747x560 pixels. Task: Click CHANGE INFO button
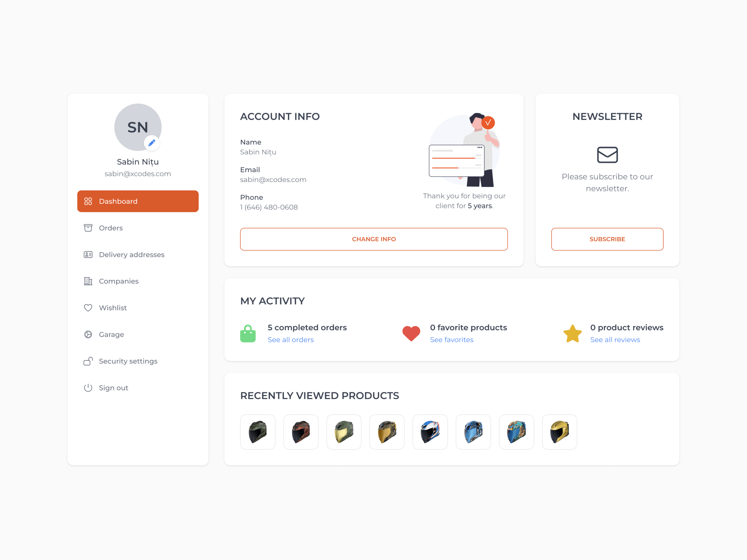pos(374,239)
